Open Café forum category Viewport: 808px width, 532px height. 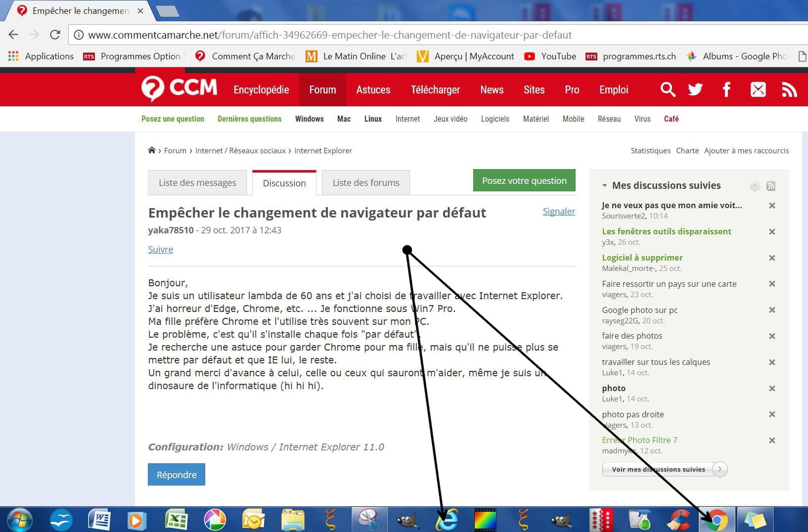click(671, 119)
